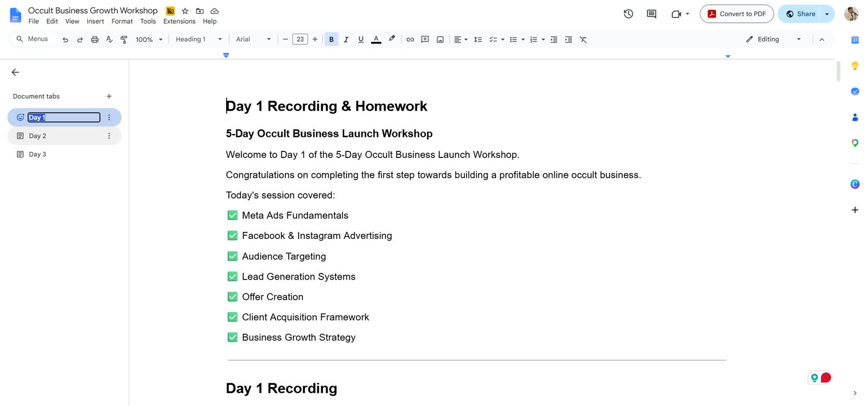
Task: Star the document
Action: click(x=185, y=11)
